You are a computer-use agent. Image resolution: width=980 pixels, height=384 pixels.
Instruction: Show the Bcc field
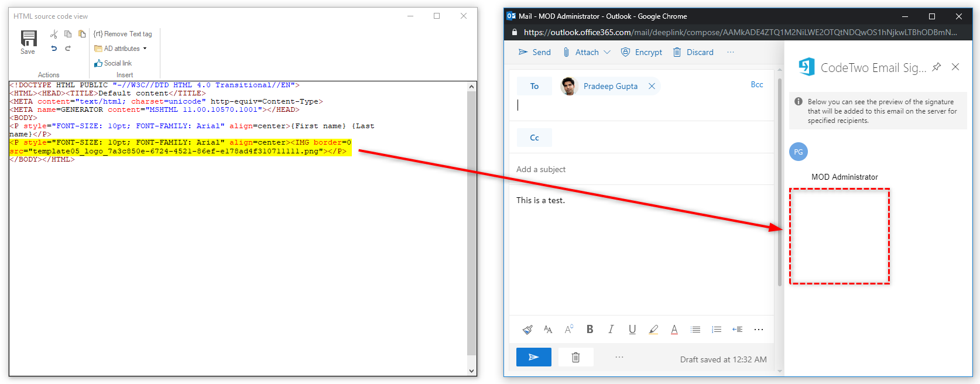[757, 84]
